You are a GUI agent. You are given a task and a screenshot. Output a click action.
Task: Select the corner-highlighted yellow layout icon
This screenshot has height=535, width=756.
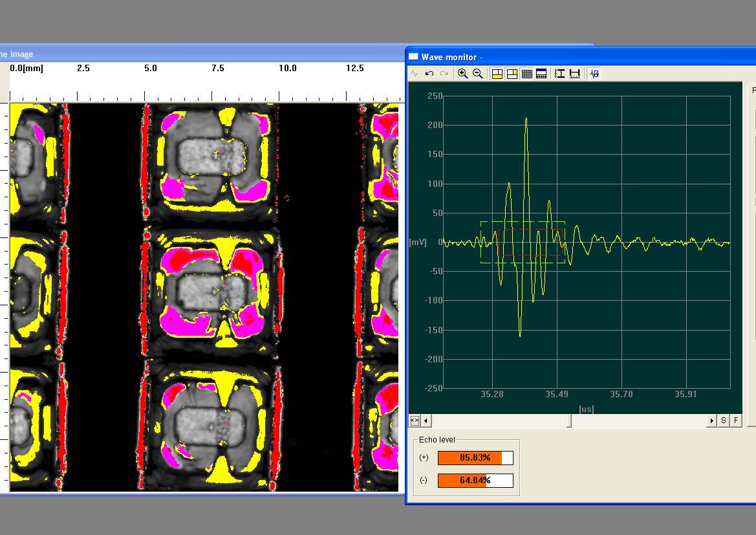(x=512, y=74)
